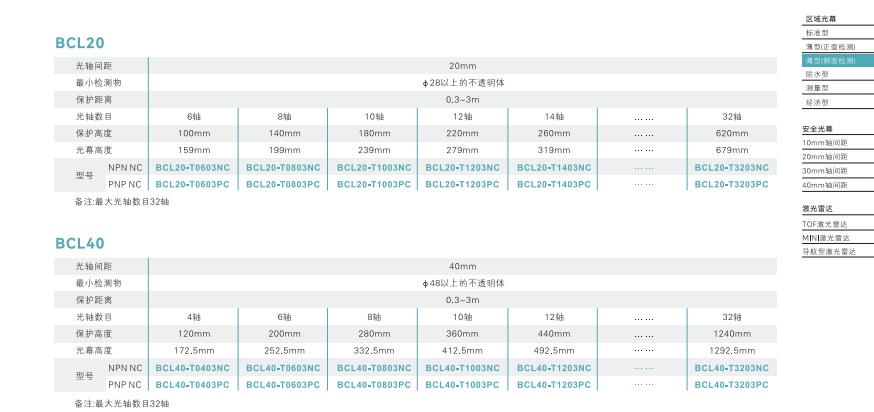Go to 防水型 light curtain page

point(817,75)
